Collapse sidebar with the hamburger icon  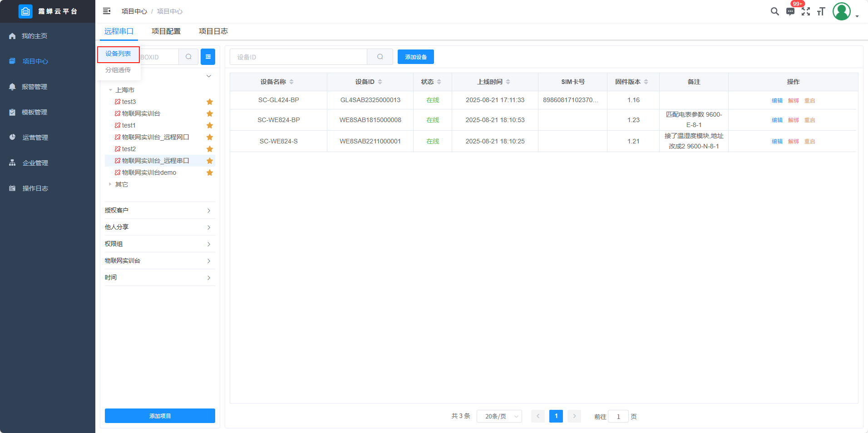(107, 11)
